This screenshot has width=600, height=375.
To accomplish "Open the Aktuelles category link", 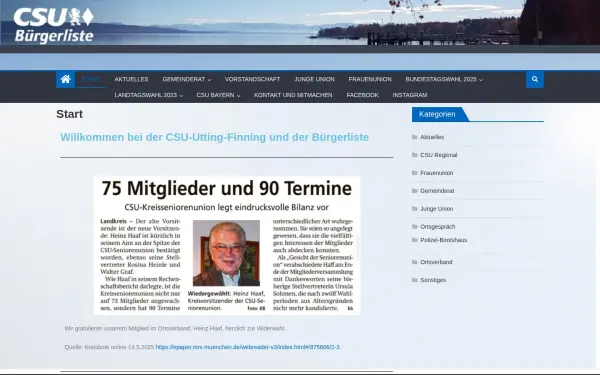I will tap(432, 137).
